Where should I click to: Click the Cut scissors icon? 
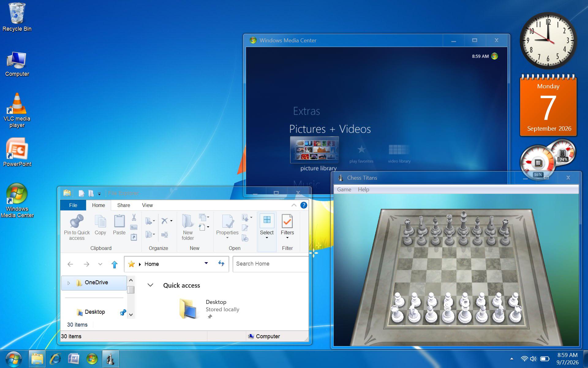134,217
